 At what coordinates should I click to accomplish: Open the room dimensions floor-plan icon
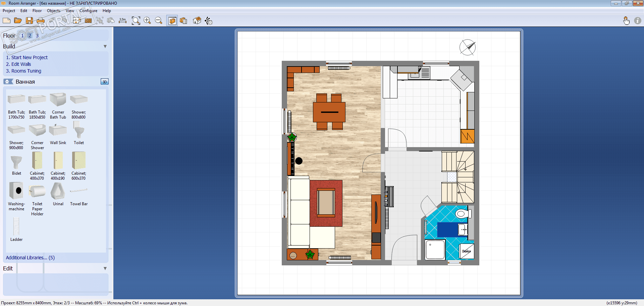coord(77,21)
